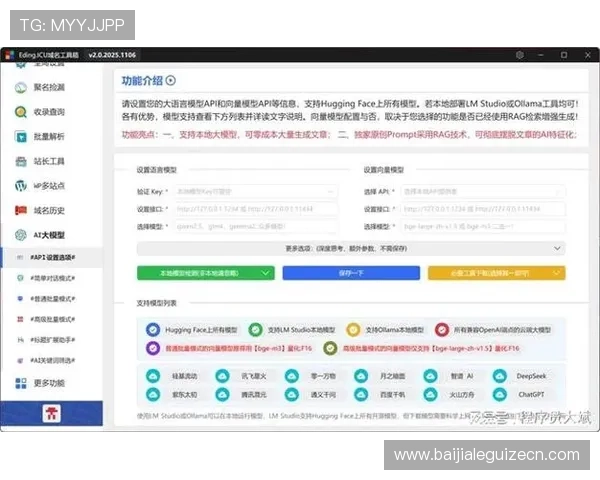
Task: Click the ChatGPT model label
Action: tap(531, 394)
